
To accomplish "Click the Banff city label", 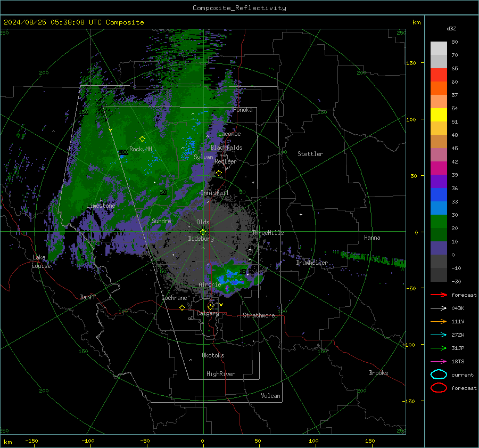I will (x=88, y=297).
